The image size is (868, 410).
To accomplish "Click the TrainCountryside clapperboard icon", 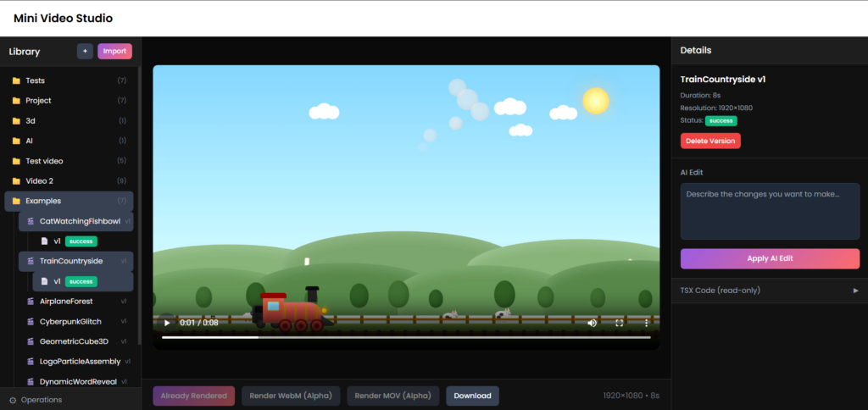I will [x=31, y=261].
